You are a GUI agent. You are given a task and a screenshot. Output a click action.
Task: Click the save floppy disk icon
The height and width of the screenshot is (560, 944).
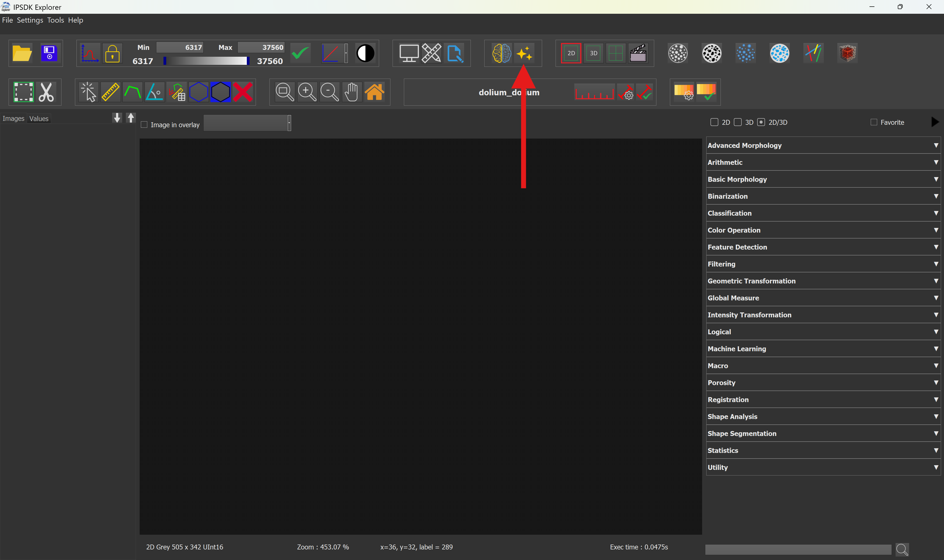tap(49, 53)
